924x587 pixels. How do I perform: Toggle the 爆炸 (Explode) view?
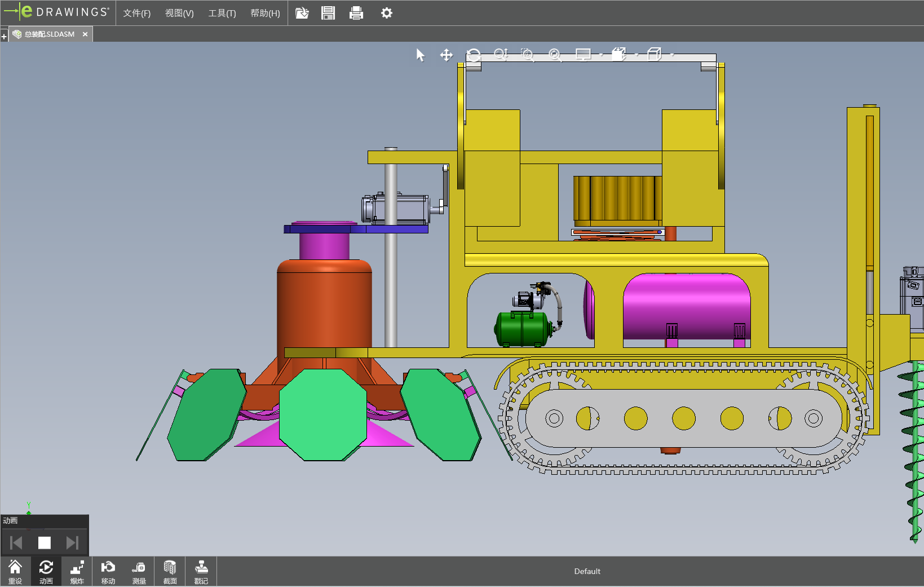point(77,572)
